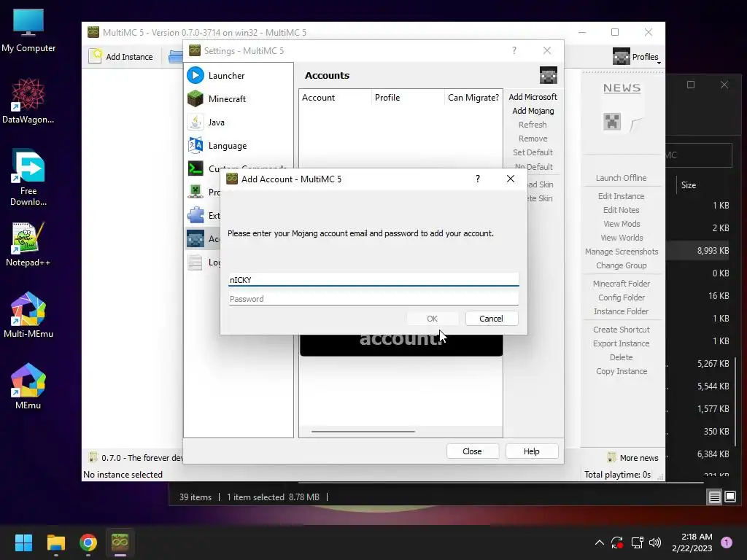The image size is (747, 560).
Task: Open Notepad++ desktop shortcut
Action: pyautogui.click(x=28, y=245)
